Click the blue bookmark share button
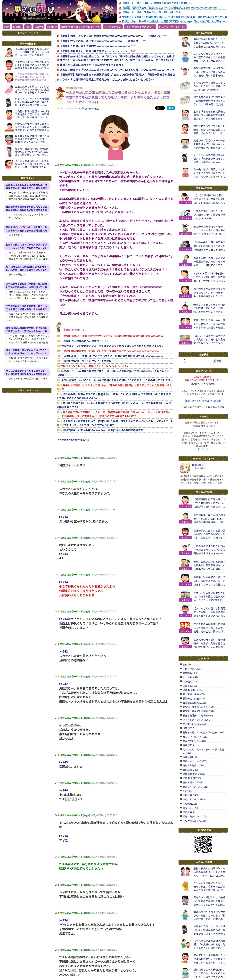This screenshot has height=980, width=230. point(170,108)
